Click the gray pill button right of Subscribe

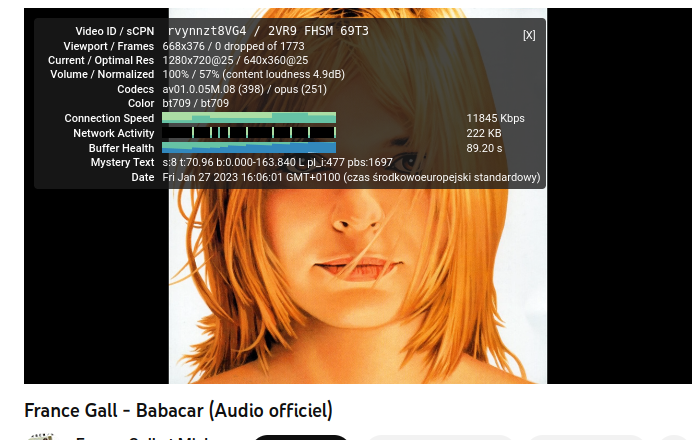point(440,437)
